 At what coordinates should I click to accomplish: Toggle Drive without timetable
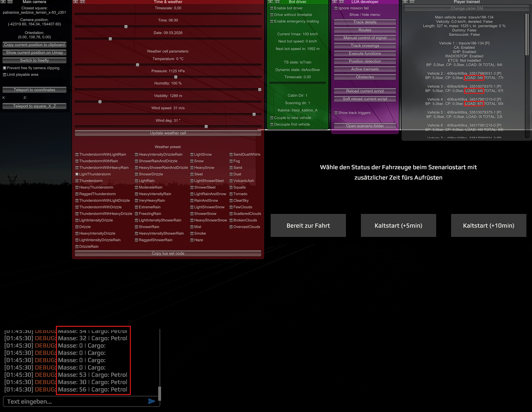[272, 15]
